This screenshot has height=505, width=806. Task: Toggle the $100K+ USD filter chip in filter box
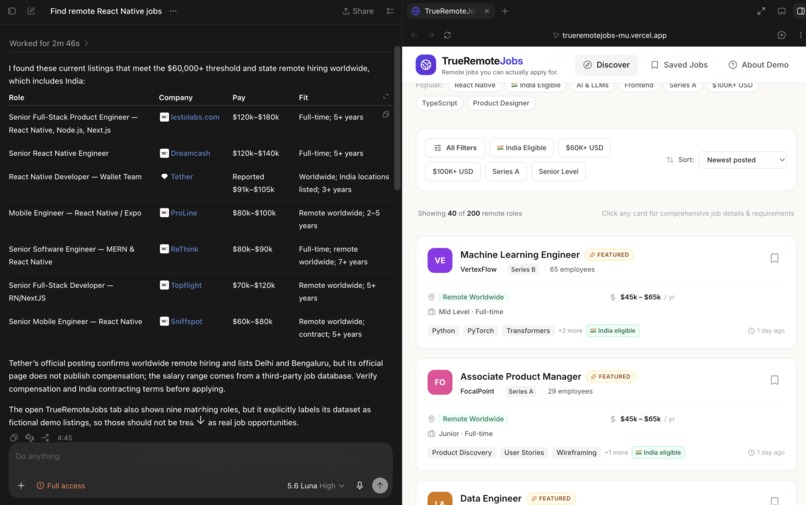pos(452,171)
